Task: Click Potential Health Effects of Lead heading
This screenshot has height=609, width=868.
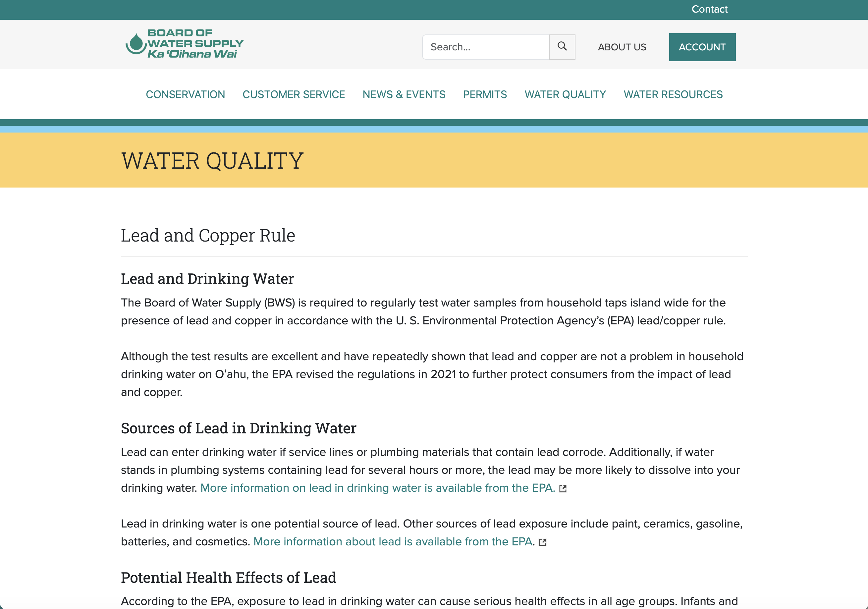Action: coord(229,577)
